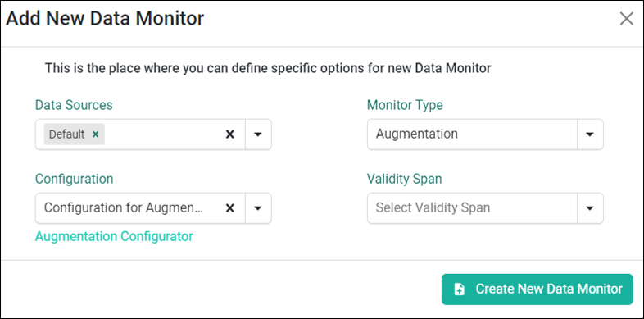Clear all selected Data Sources
The image size is (644, 319).
click(x=230, y=134)
